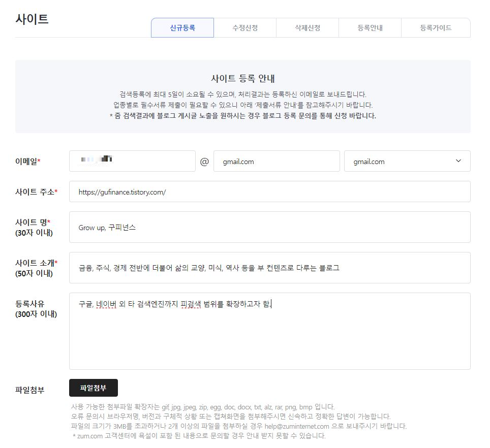
Task: Click the allowed file extensions note
Action: tap(203, 407)
